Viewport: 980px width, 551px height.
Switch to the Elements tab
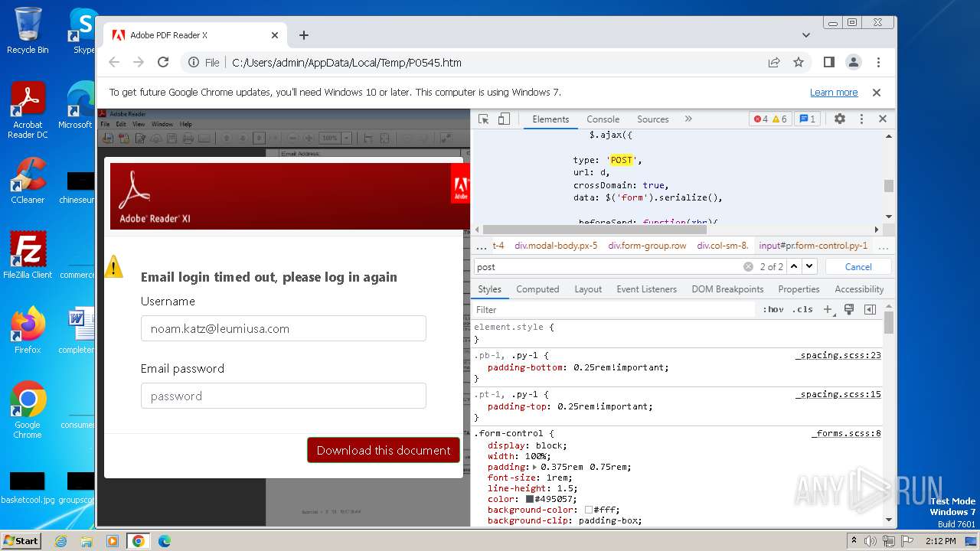[550, 119]
